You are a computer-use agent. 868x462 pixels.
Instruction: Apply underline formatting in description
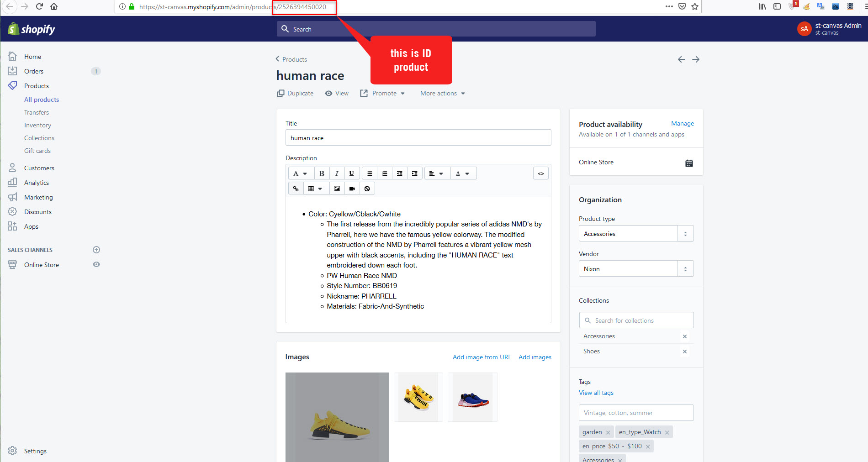(351, 173)
